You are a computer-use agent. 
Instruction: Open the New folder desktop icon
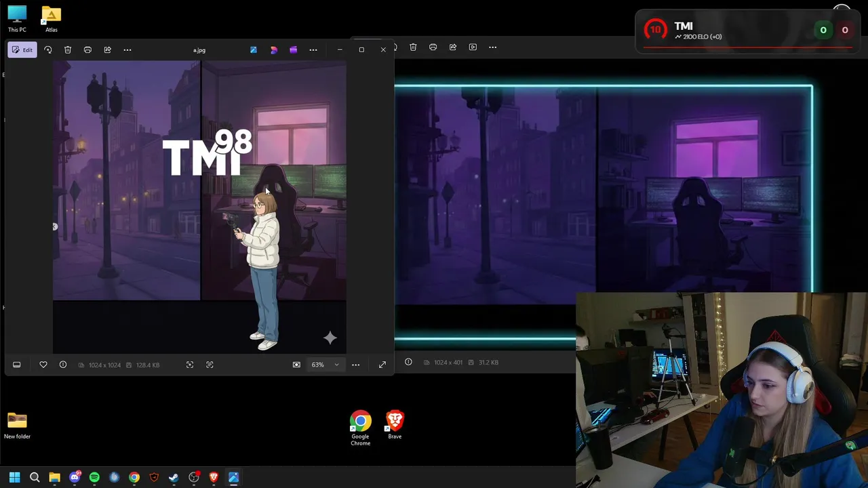click(17, 426)
